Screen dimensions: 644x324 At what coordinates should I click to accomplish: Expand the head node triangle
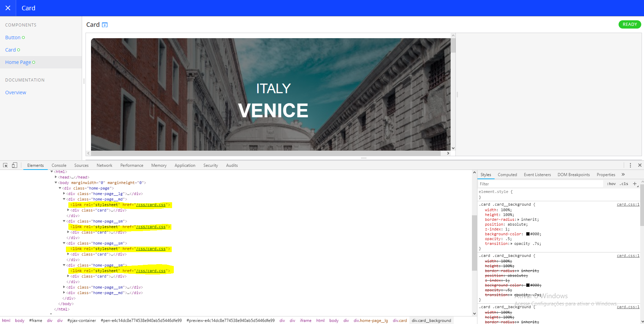56,177
